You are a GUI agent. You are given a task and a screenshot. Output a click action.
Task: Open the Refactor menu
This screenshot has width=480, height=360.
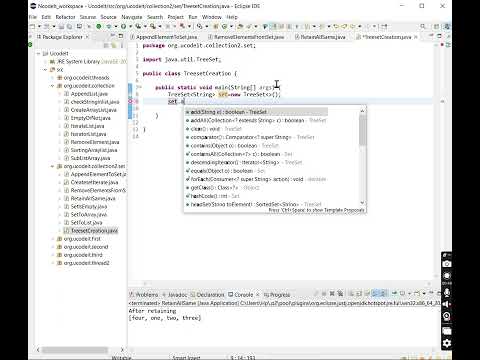click(x=65, y=17)
